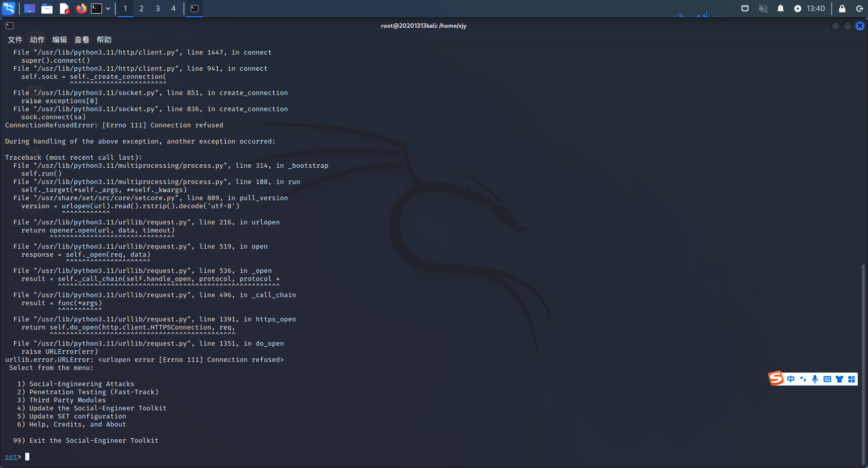Click menu line "1) Social-Engineering Attacks"
The height and width of the screenshot is (468, 868).
(76, 384)
